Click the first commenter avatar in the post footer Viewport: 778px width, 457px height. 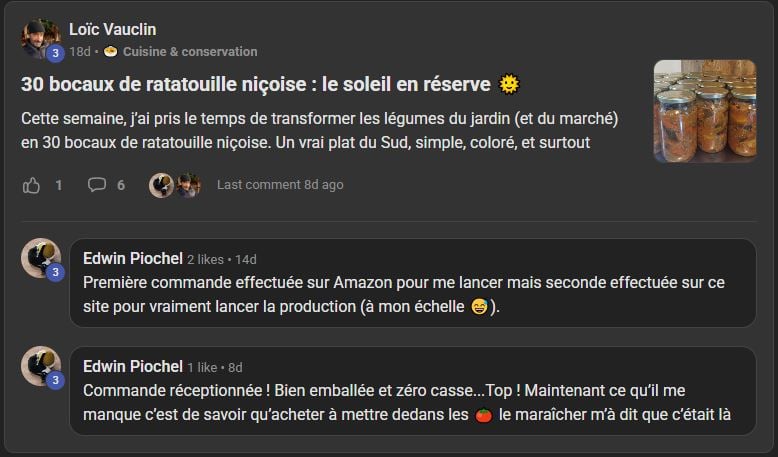pos(161,185)
